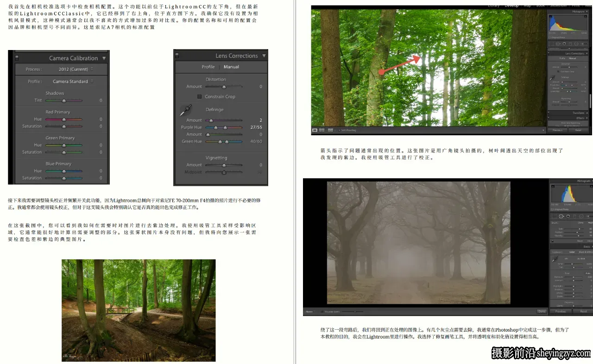The width and height of the screenshot is (593, 364).
Task: Click Loupe view icon in forest screenshot toolbar
Action: [x=315, y=130]
